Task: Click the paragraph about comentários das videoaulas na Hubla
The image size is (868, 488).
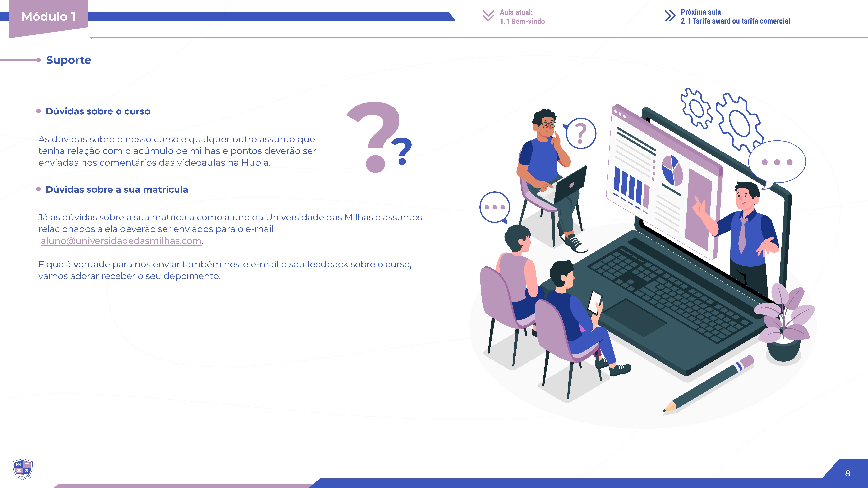Action: [x=177, y=151]
